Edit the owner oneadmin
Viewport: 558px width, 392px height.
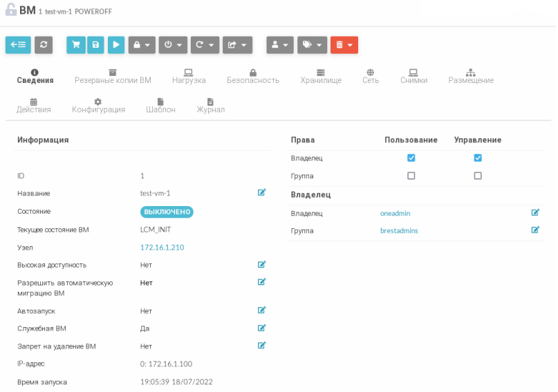coord(535,213)
